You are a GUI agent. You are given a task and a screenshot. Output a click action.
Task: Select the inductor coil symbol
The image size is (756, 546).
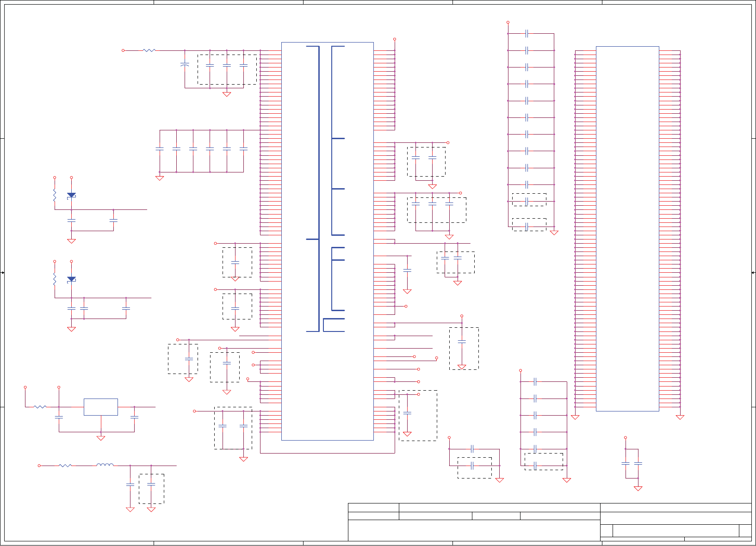105,465
